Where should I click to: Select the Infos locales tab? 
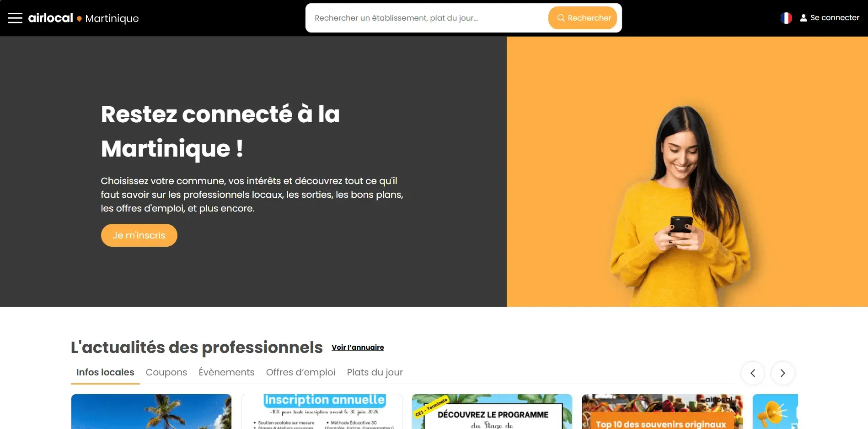click(105, 372)
